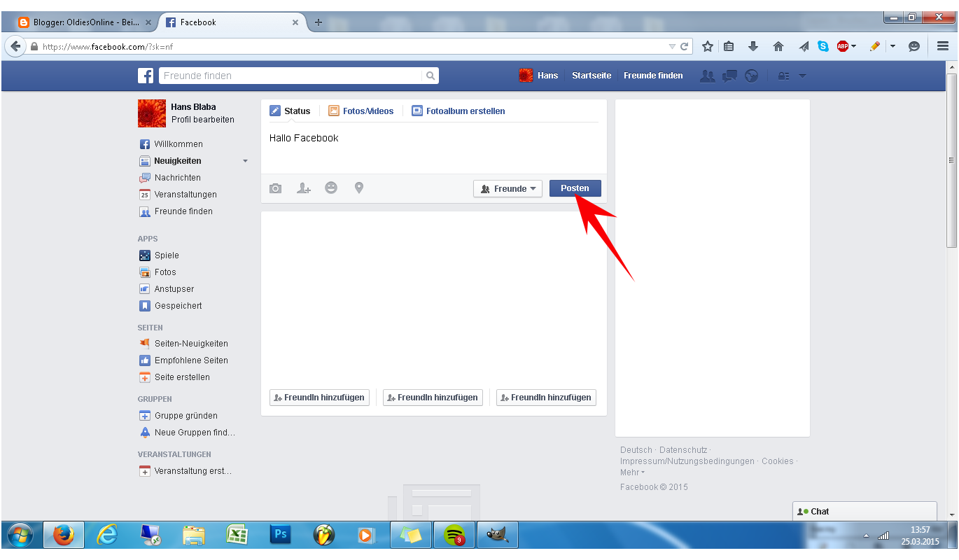Click the status text area
Screen dimensions: 959x560
coord(433,149)
